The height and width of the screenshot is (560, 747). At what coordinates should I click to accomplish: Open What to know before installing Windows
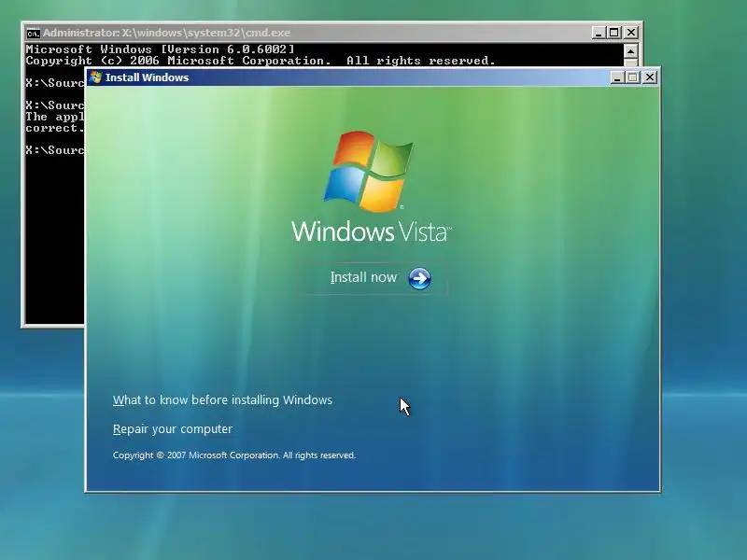[x=222, y=400]
